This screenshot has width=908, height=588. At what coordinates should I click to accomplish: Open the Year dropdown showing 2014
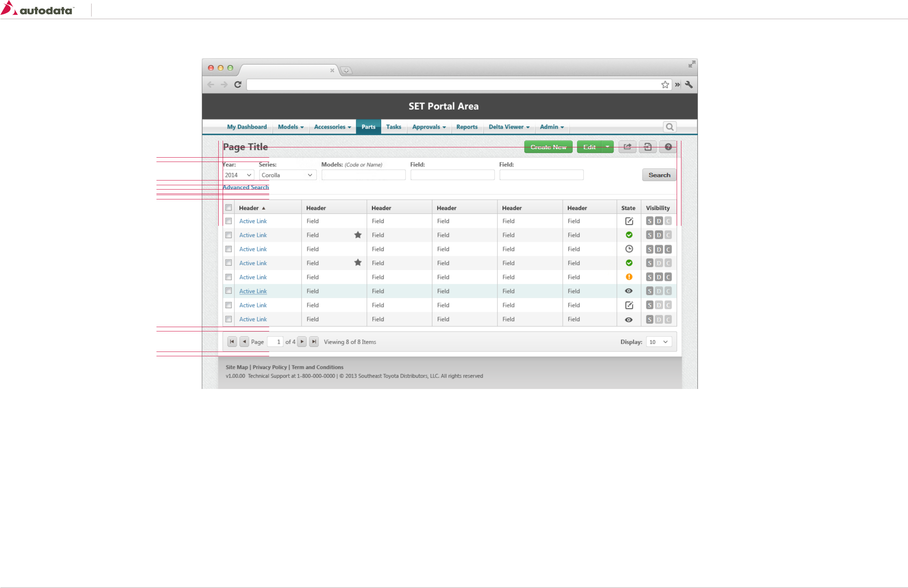(238, 175)
